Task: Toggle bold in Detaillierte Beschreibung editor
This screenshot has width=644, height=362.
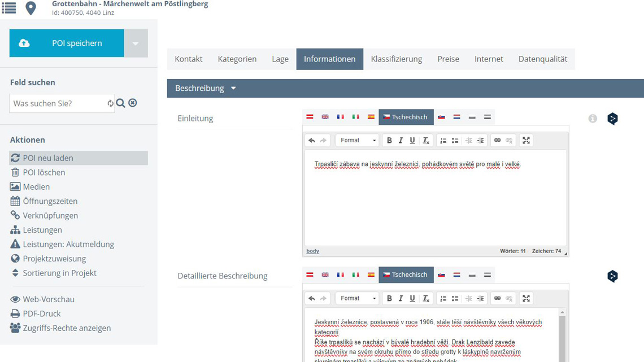Action: [x=389, y=298]
